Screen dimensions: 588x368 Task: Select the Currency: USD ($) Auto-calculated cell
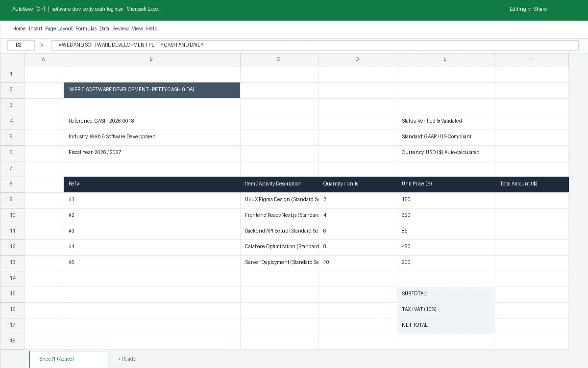(x=446, y=153)
